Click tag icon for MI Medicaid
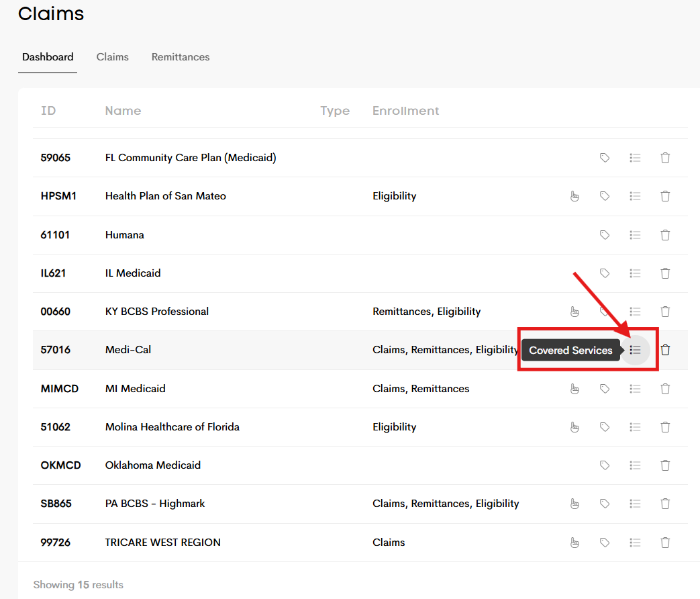Screen dimensions: 700x599 point(605,389)
